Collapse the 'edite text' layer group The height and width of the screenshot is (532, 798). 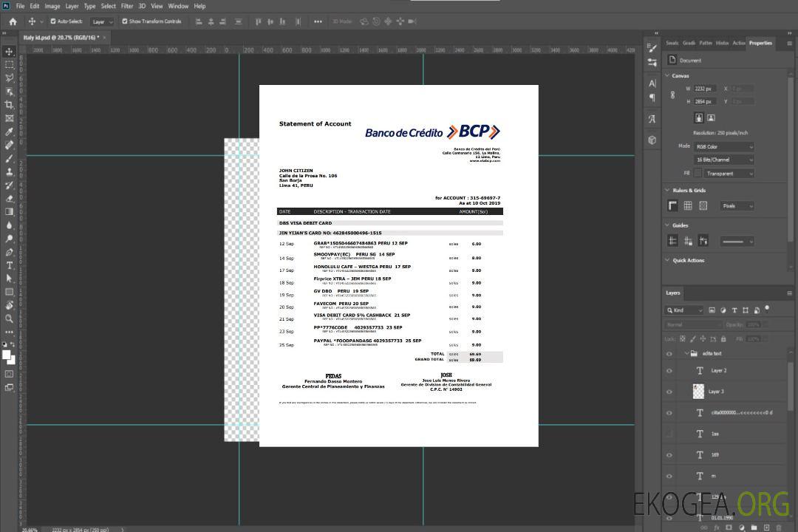686,353
